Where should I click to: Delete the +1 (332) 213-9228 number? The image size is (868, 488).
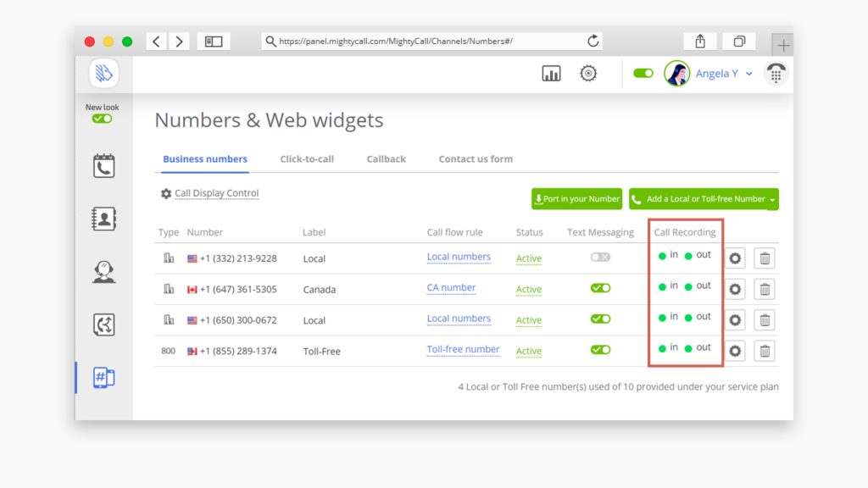765,258
